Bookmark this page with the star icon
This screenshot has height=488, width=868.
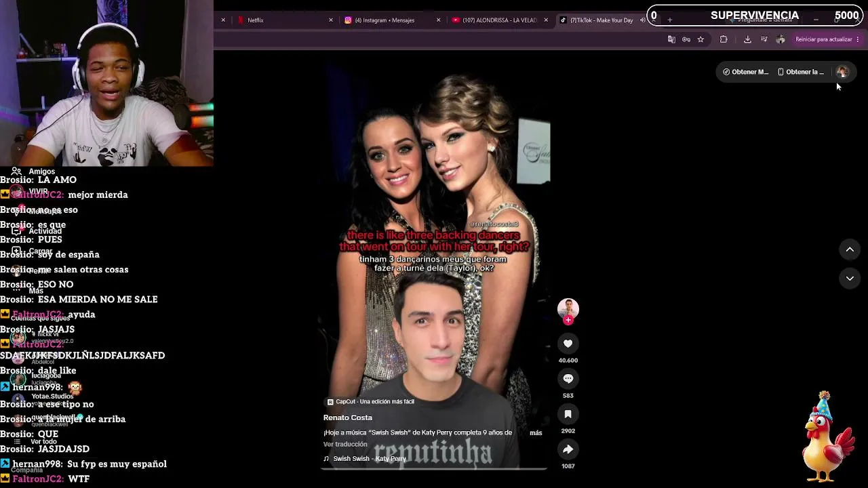click(701, 39)
